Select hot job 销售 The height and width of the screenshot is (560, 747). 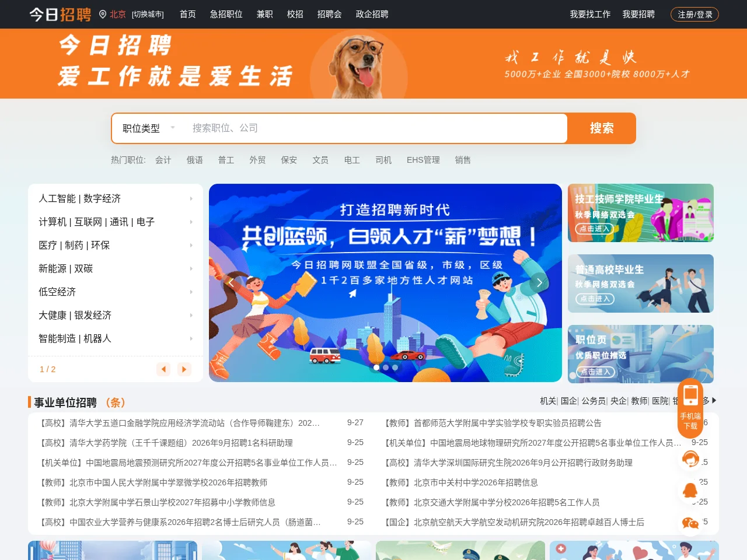[x=463, y=160]
